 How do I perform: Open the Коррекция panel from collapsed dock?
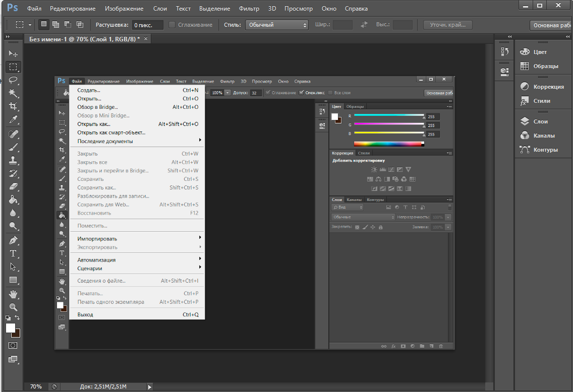point(542,87)
